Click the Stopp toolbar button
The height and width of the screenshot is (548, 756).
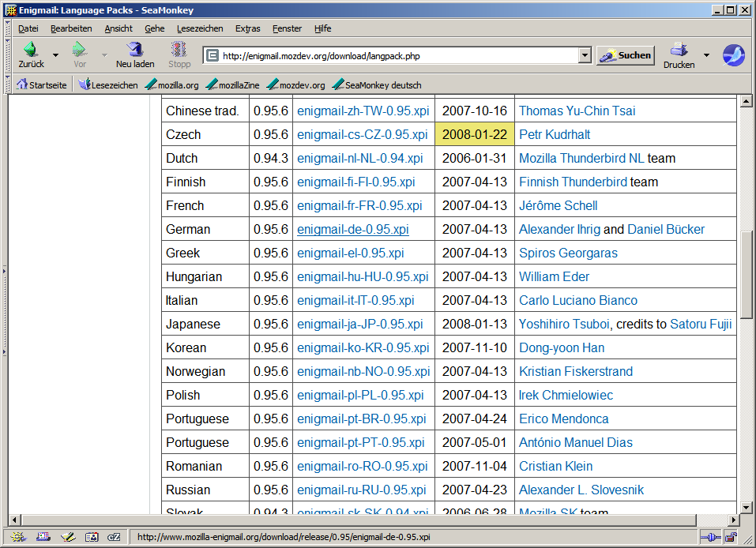[179, 55]
